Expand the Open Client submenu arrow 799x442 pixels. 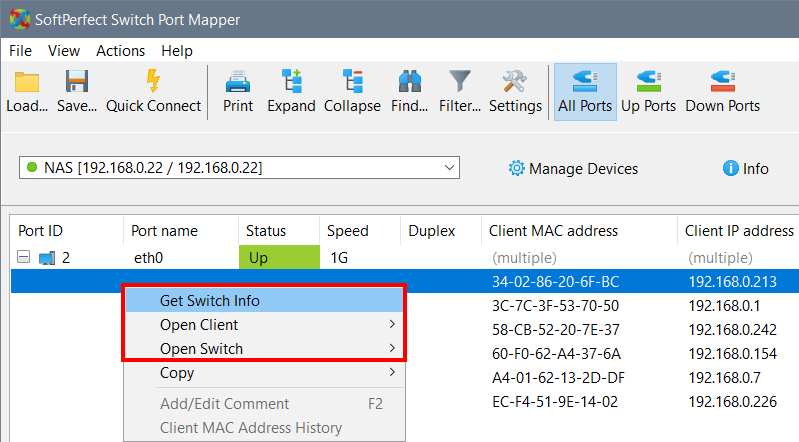pos(392,324)
